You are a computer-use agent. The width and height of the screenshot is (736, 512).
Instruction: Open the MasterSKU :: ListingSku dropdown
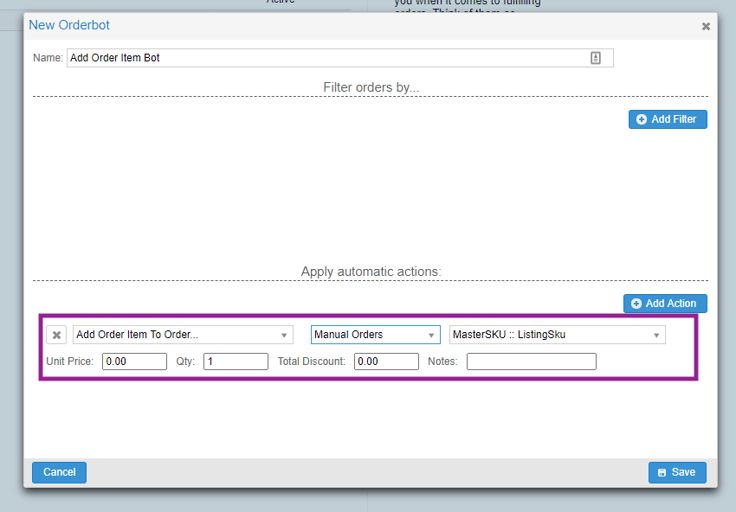point(557,335)
